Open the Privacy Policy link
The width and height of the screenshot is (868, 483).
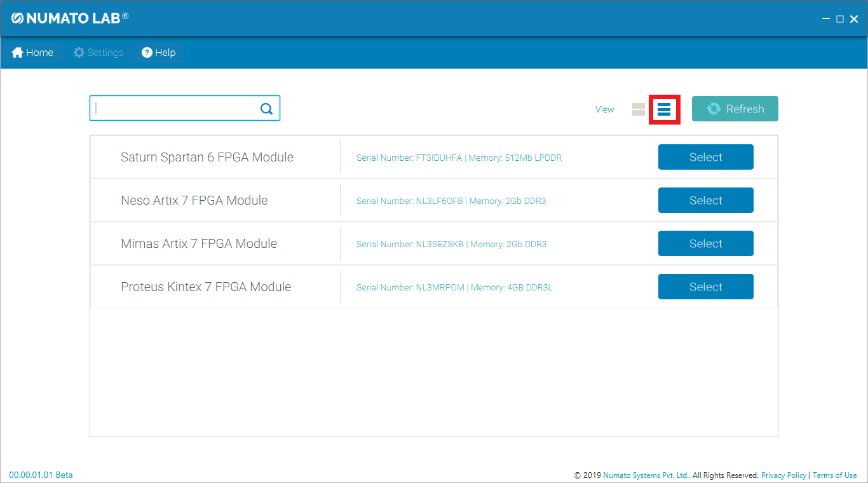click(x=783, y=475)
